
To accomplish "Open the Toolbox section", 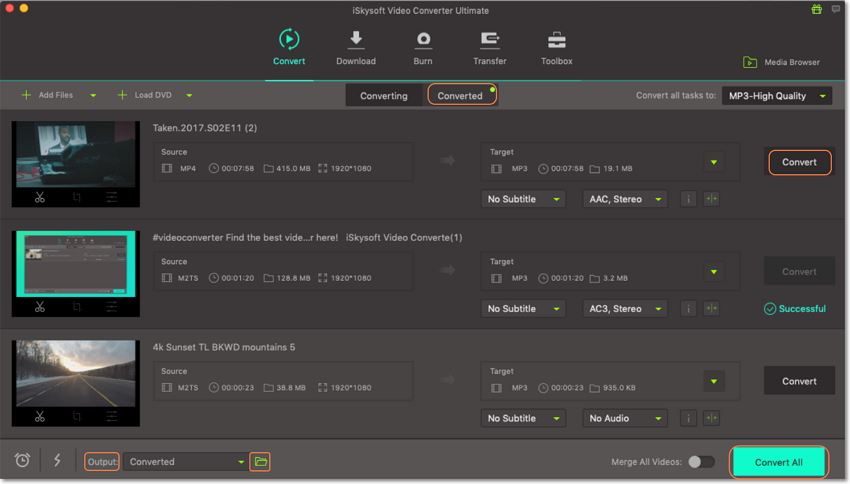I will 557,48.
